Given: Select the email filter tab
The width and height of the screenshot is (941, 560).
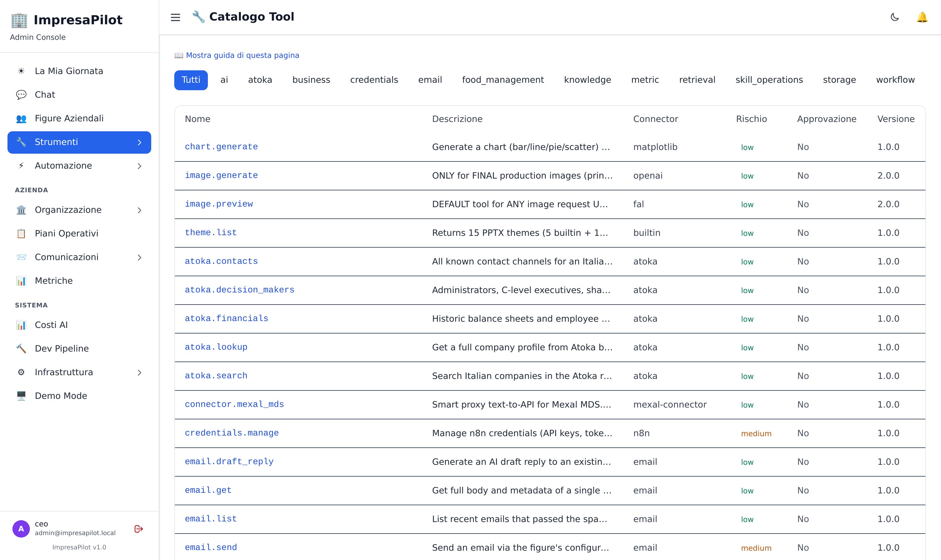Looking at the screenshot, I should pyautogui.click(x=430, y=80).
